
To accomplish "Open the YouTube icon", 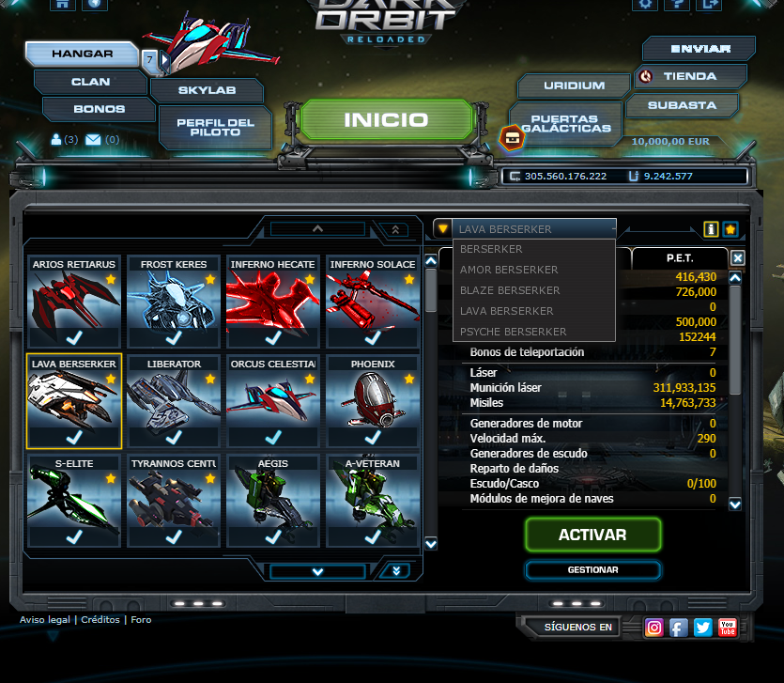I will [728, 627].
